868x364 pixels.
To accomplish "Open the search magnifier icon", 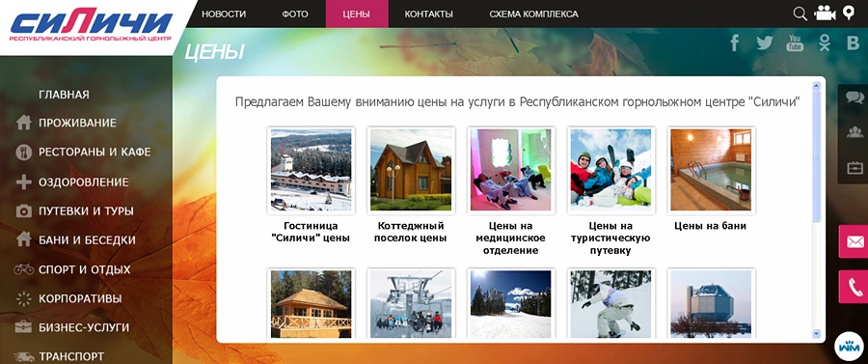I will (x=800, y=14).
